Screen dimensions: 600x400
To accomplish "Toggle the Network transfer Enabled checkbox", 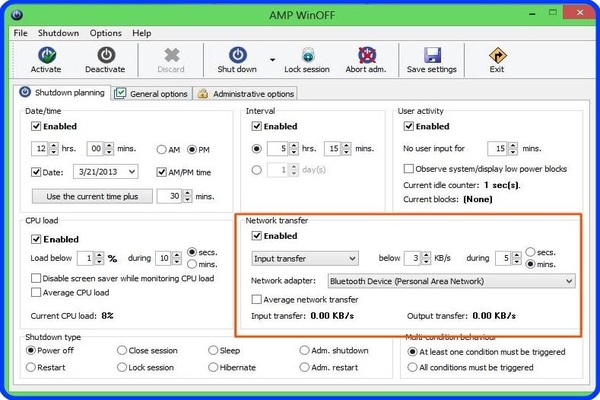I will tap(256, 236).
